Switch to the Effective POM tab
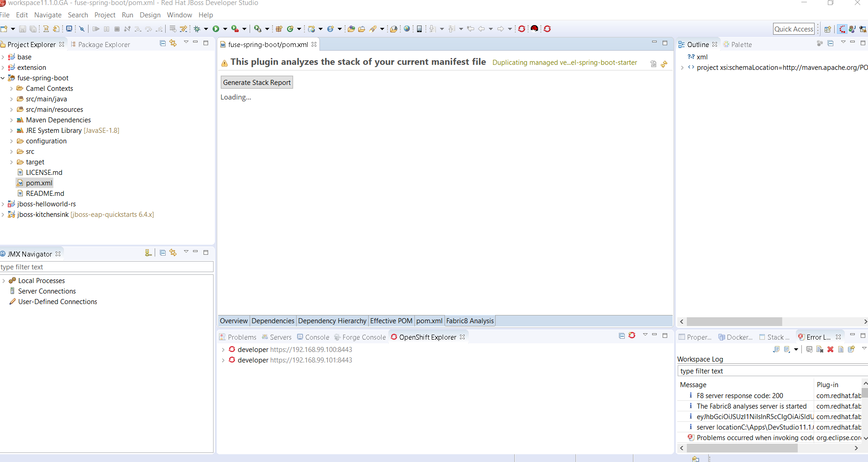The image size is (868, 462). point(391,321)
